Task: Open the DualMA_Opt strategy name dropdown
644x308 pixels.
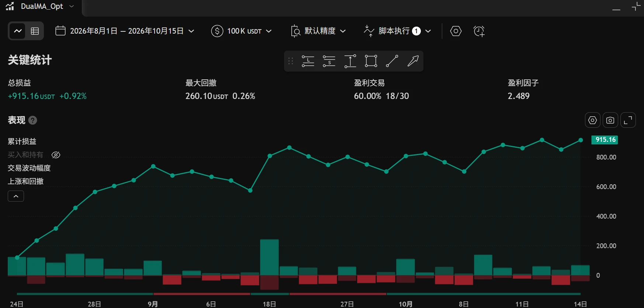Action: click(47, 6)
